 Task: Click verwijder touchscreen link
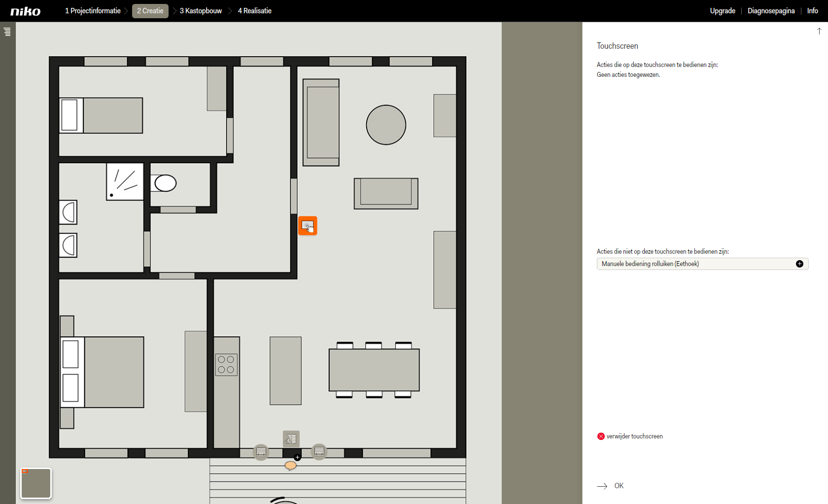pyautogui.click(x=634, y=437)
